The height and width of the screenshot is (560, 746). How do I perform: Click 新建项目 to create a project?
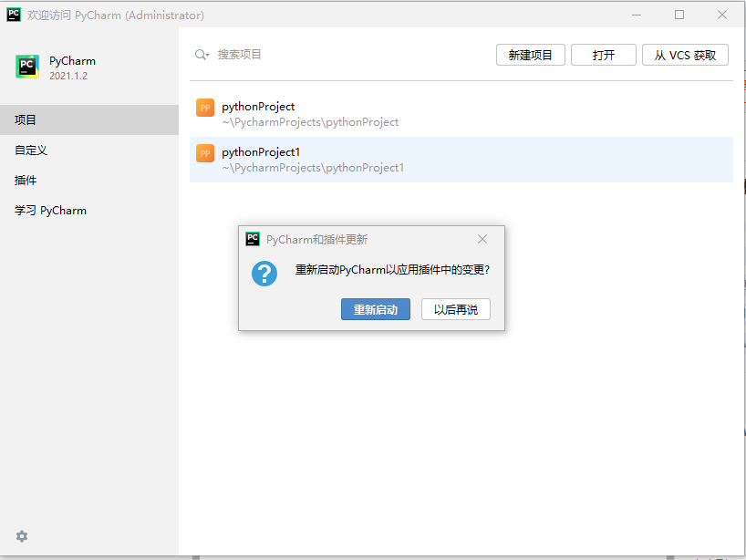tap(531, 56)
